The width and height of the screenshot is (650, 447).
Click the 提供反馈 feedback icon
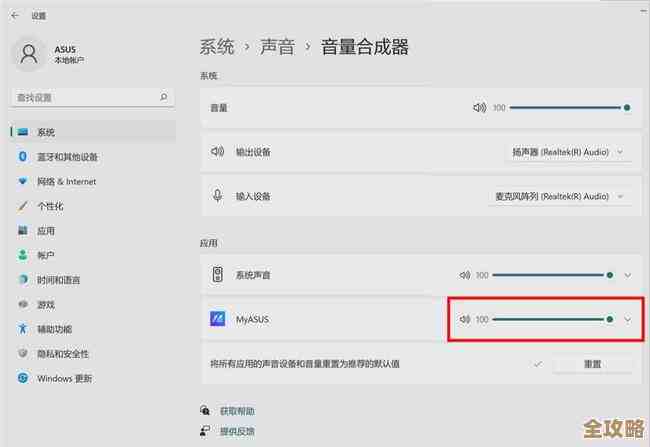205,431
